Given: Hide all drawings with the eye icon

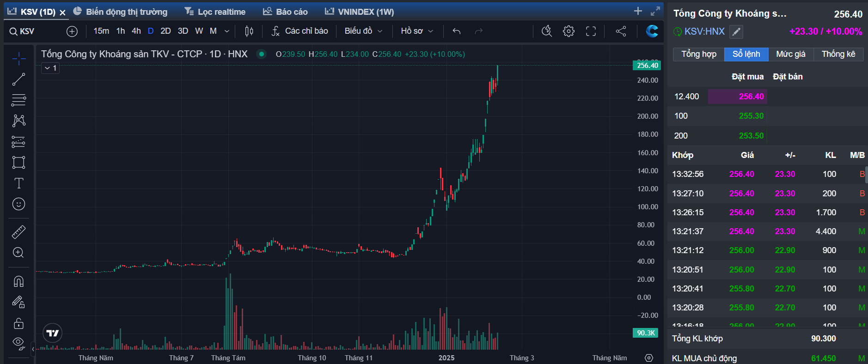Looking at the screenshot, I should pos(18,343).
